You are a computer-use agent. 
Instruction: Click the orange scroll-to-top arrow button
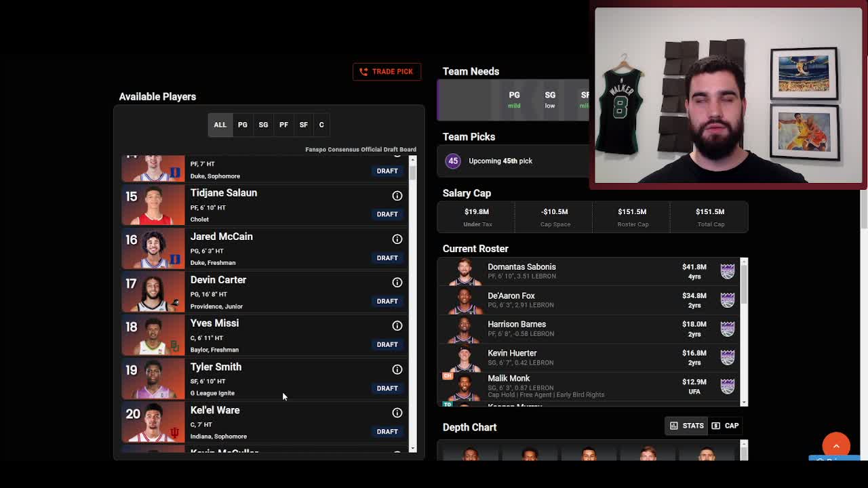click(836, 445)
